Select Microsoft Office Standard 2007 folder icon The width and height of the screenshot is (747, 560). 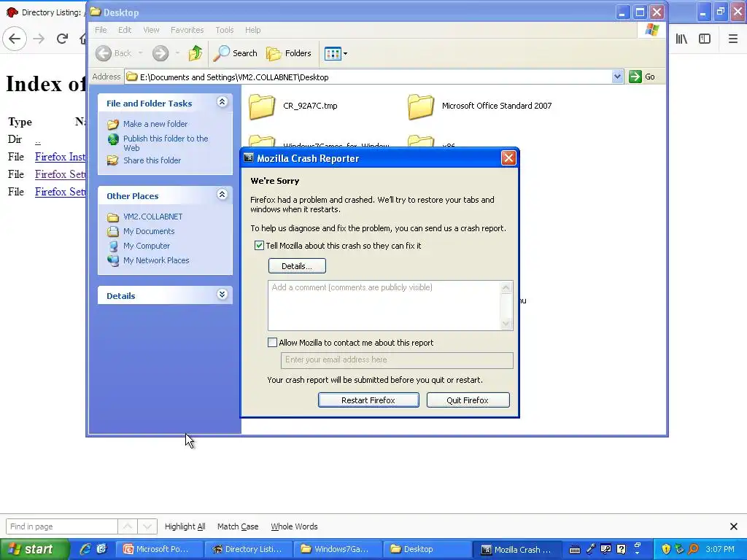421,106
